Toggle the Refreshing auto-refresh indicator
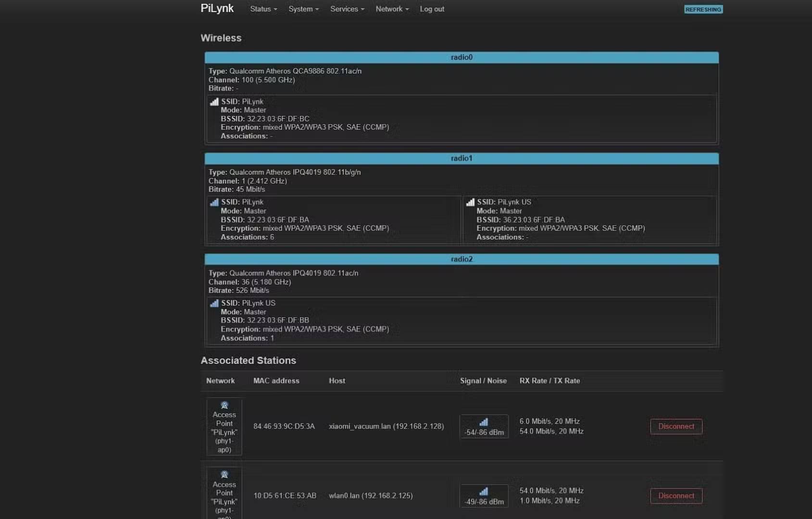This screenshot has height=519, width=812. click(x=703, y=9)
